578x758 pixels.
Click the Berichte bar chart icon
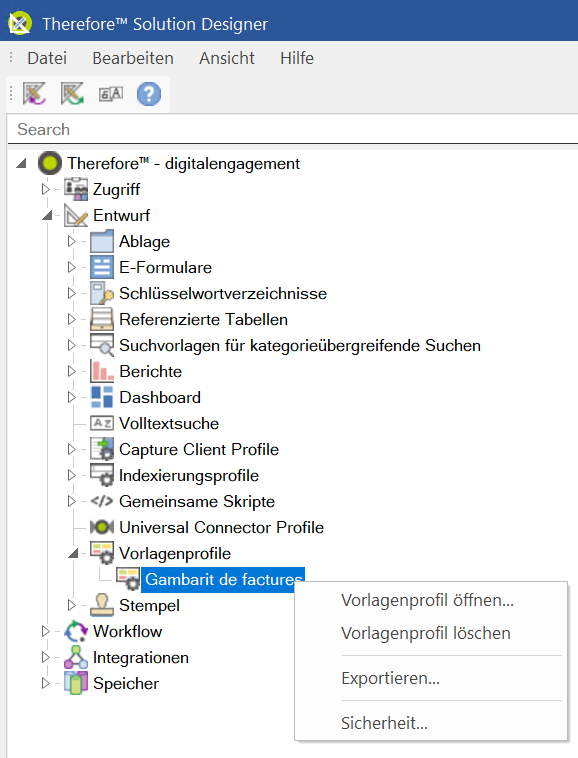tap(102, 371)
